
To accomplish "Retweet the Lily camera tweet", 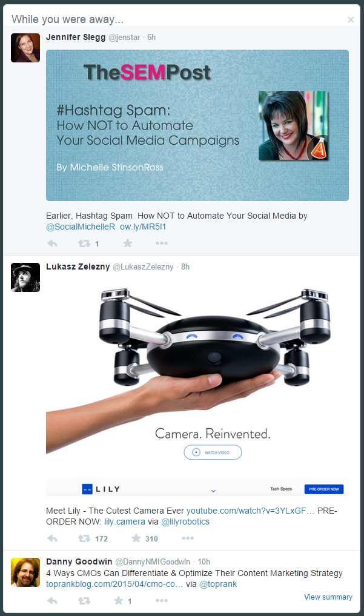I will click(x=84, y=538).
